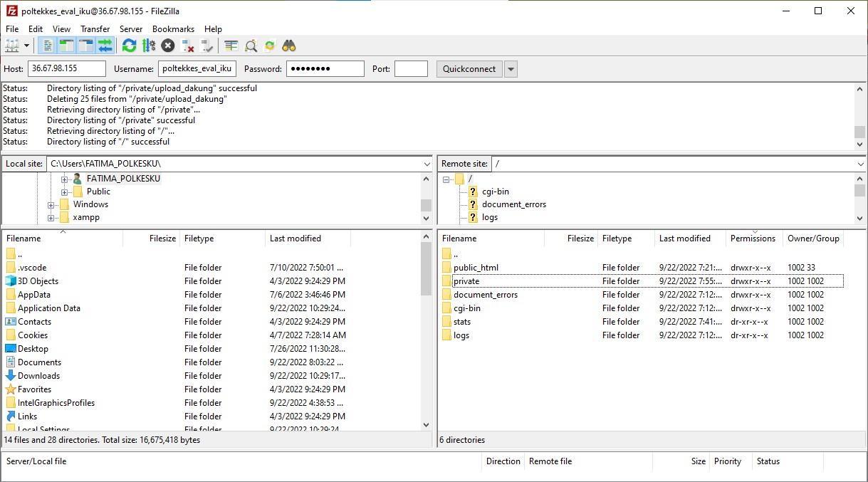The width and height of the screenshot is (868, 482).
Task: Toggle local directory tree display
Action: [66, 46]
